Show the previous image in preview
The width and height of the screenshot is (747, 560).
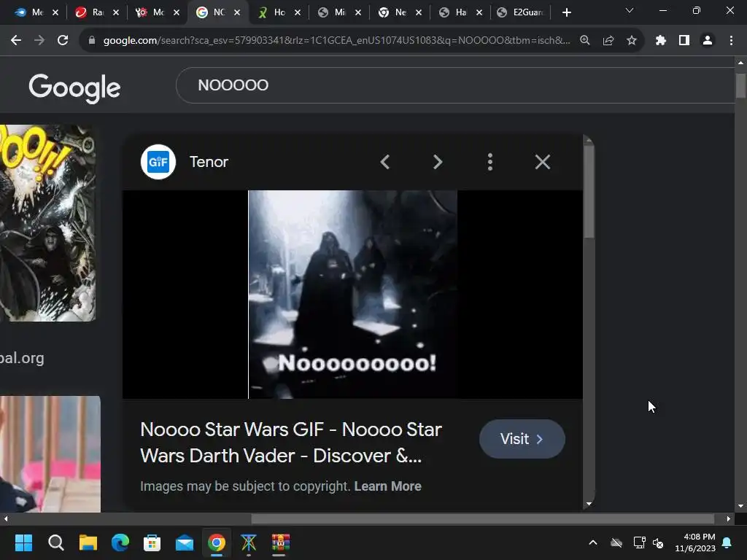[x=385, y=162]
